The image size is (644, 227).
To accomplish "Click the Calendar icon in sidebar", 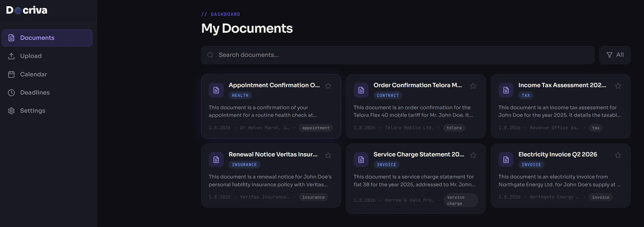I will click(x=11, y=74).
